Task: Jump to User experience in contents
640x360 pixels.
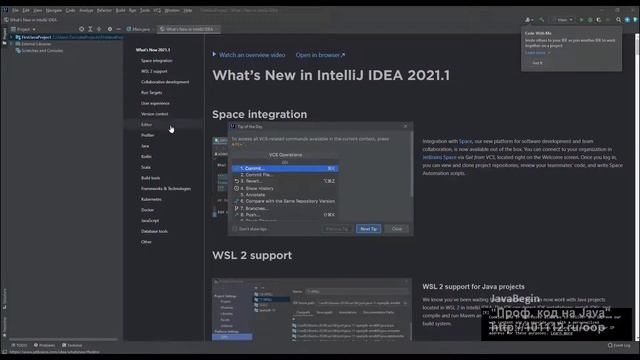Action: pos(155,103)
